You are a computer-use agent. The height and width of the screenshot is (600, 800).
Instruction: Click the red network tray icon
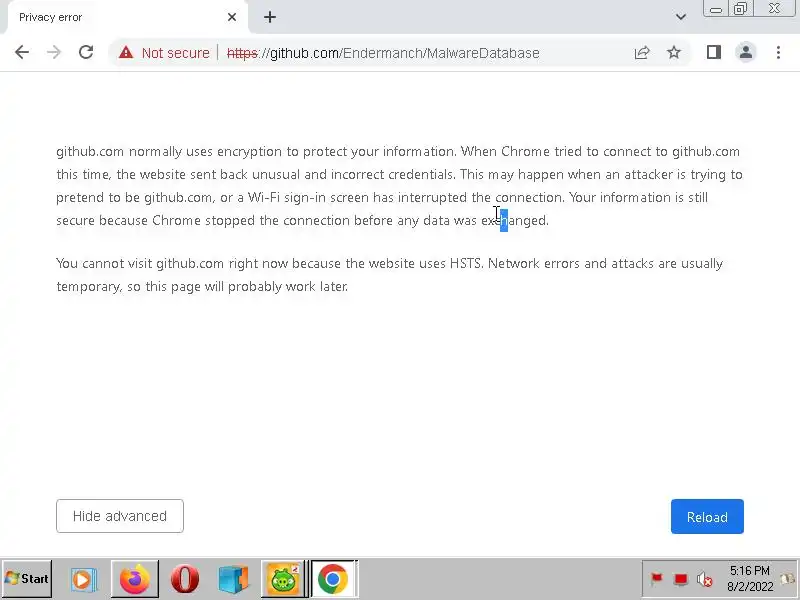pyautogui.click(x=681, y=580)
